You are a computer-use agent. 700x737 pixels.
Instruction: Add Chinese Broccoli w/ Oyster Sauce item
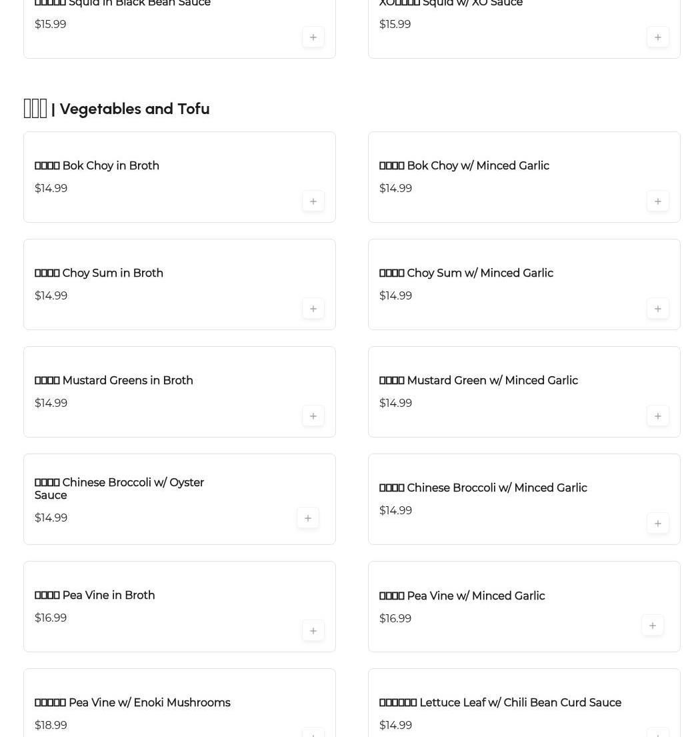pyautogui.click(x=308, y=518)
